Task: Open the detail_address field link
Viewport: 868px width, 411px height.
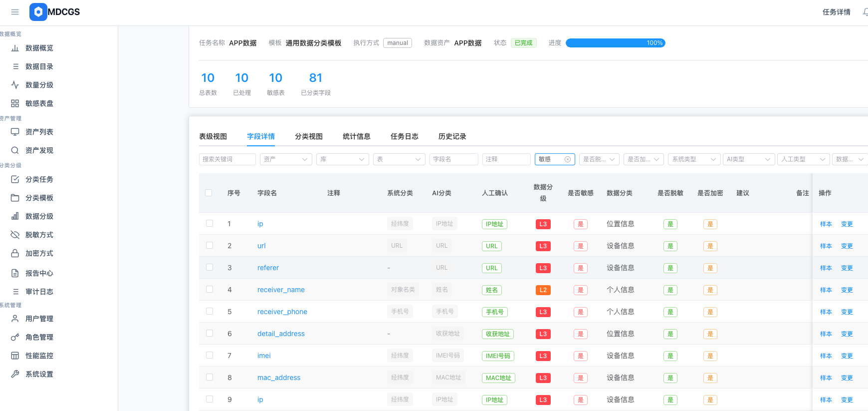Action: tap(281, 334)
